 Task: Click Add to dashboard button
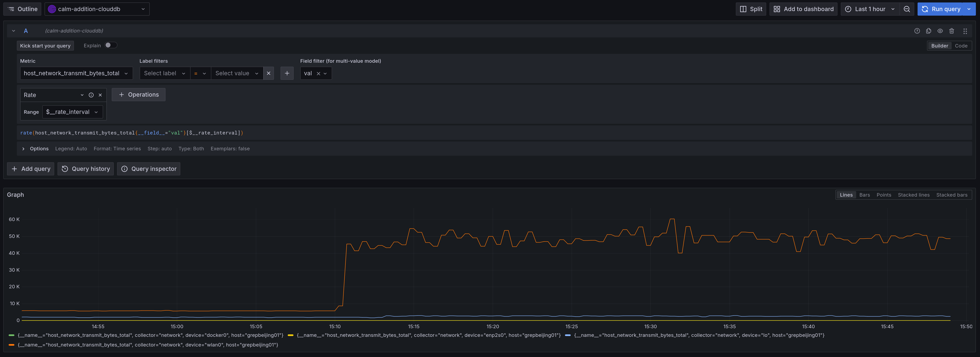(x=803, y=9)
